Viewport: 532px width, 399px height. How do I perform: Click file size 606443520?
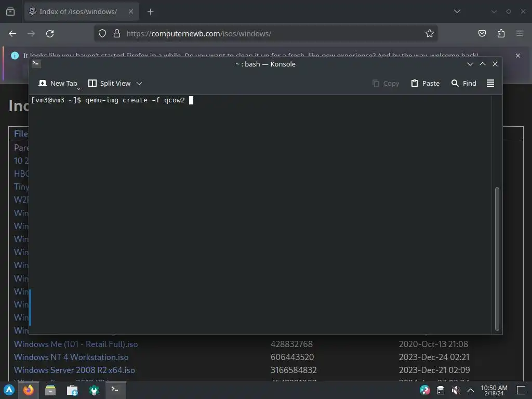click(292, 357)
